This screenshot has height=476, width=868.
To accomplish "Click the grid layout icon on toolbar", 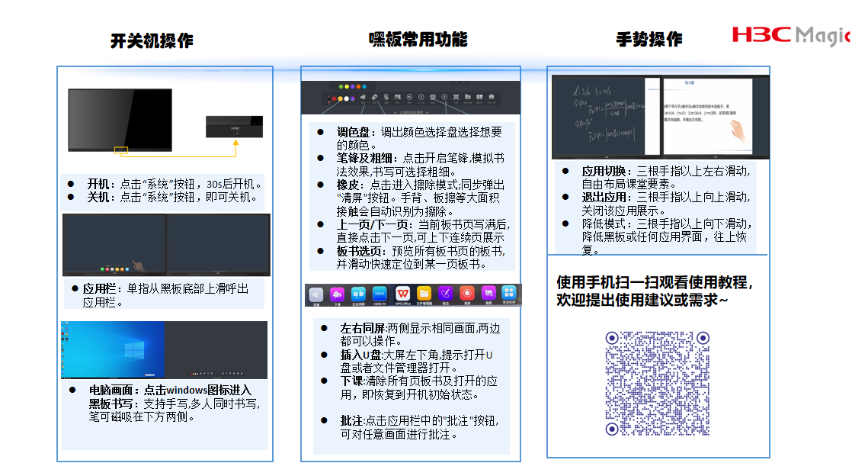I will pos(479,96).
